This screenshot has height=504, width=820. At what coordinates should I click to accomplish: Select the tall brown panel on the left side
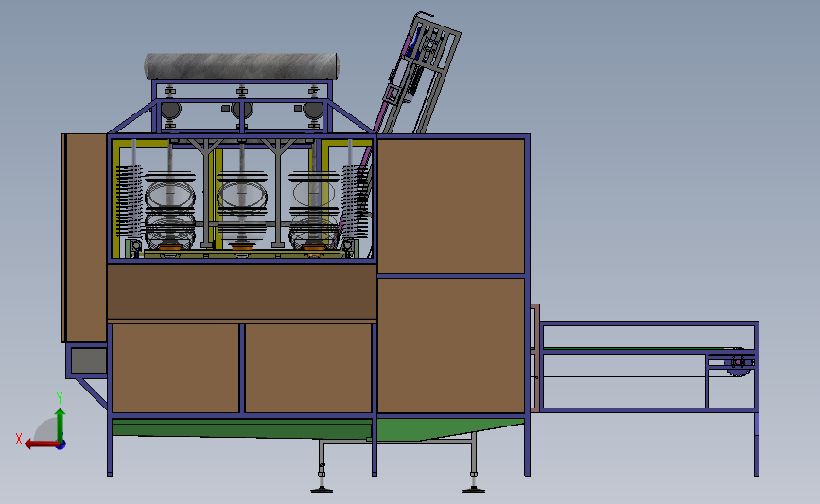coord(85,238)
